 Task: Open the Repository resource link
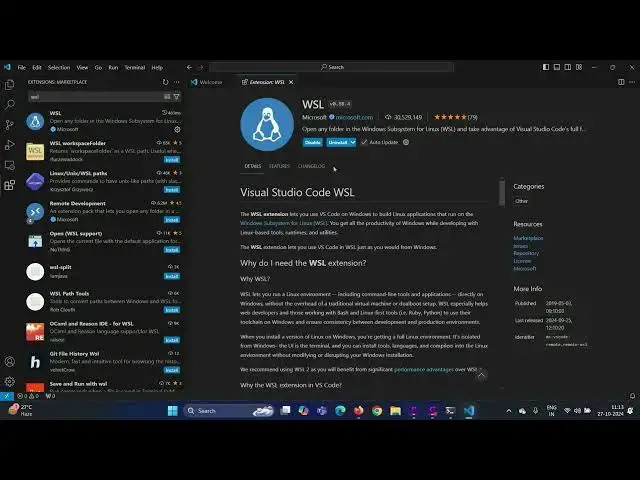click(x=526, y=253)
